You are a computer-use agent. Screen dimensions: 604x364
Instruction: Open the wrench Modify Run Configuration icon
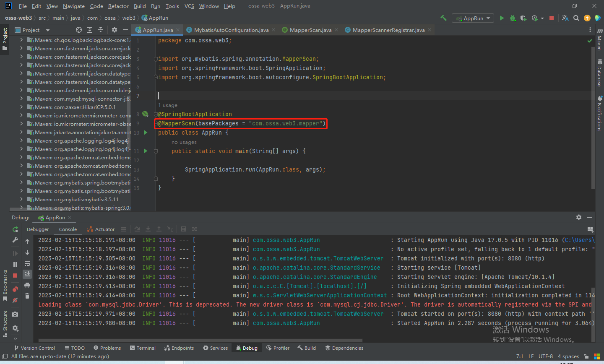click(x=15, y=240)
